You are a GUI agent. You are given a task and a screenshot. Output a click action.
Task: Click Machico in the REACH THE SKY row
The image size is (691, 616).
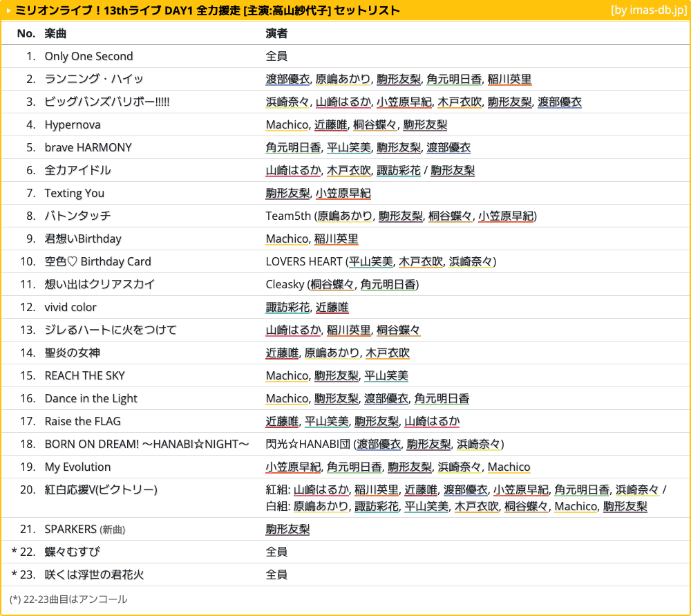(287, 375)
